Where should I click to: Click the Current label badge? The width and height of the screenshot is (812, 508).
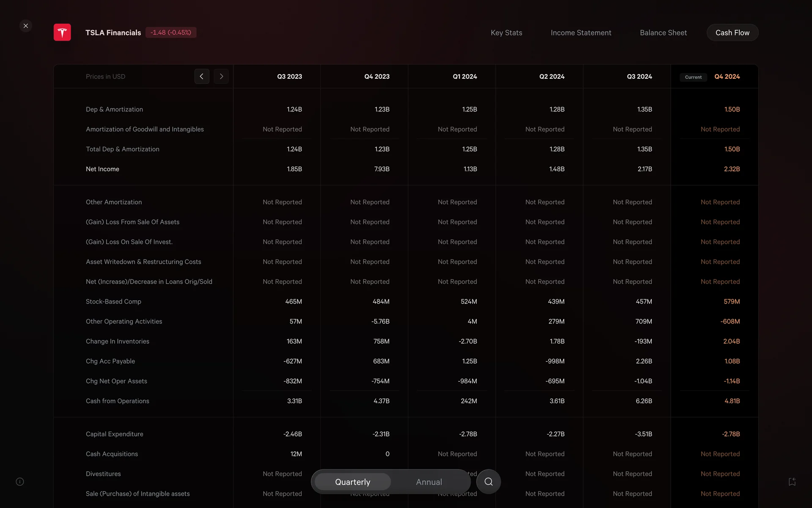[x=693, y=77]
